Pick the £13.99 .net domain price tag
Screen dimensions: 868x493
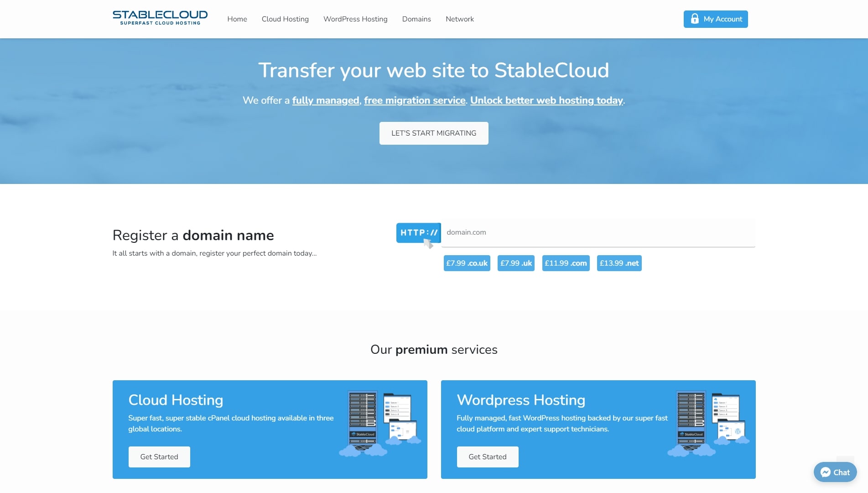[x=619, y=263]
